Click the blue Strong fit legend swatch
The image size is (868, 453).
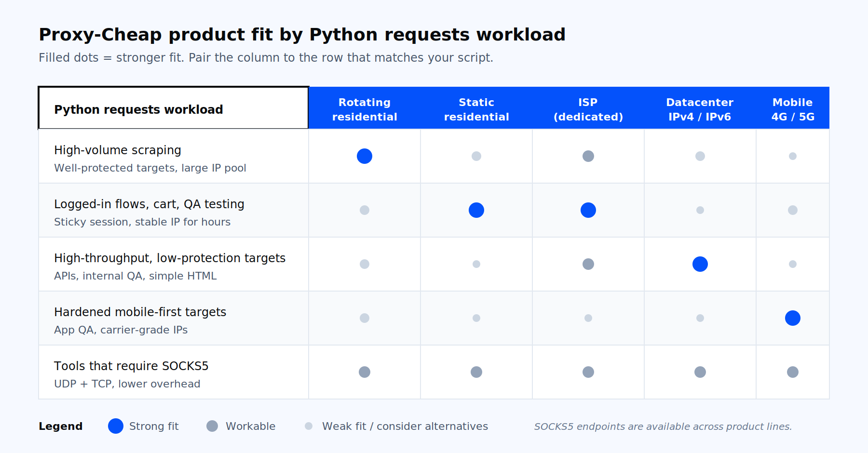(116, 426)
